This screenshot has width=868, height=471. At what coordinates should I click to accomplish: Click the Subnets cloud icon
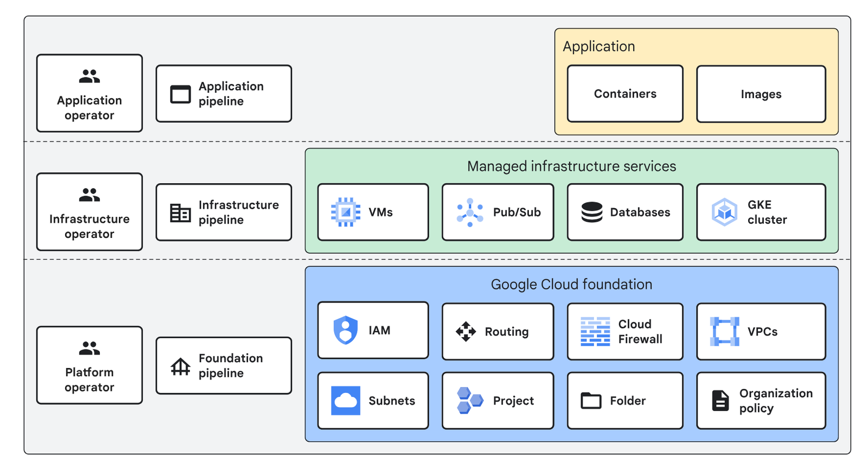(346, 401)
